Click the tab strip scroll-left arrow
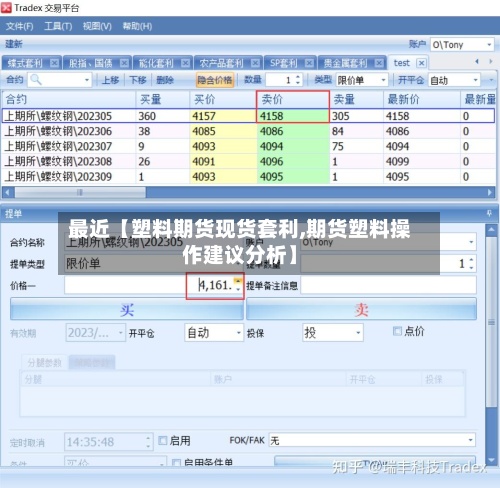This screenshot has width=500, height=488. pyautogui.click(x=477, y=61)
